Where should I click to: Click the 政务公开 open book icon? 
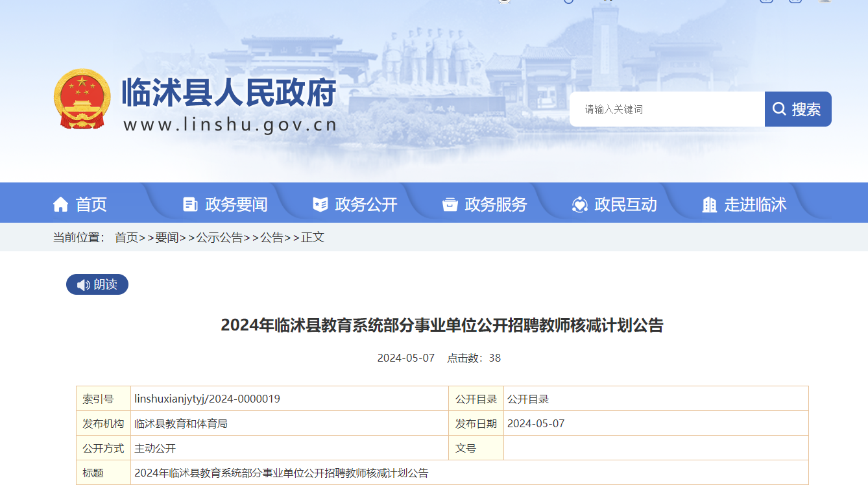[x=320, y=205]
